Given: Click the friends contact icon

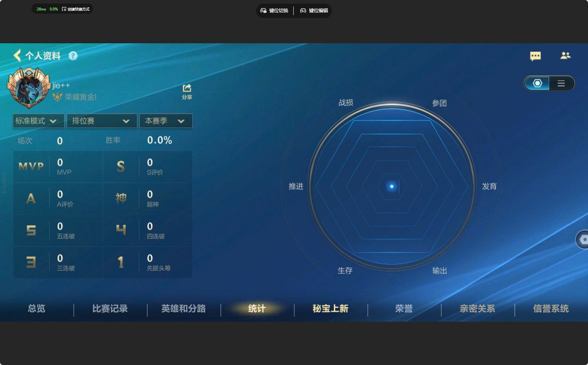Looking at the screenshot, I should [566, 56].
